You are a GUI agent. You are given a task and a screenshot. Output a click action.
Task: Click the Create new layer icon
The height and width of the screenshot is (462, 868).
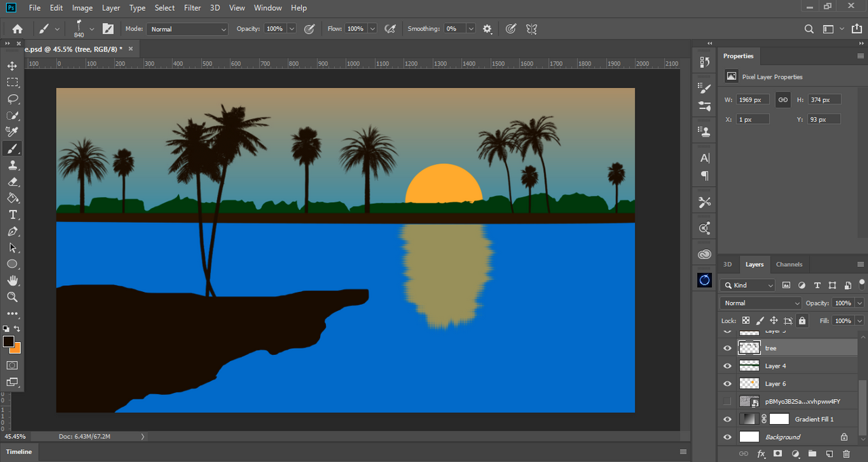[x=829, y=453]
